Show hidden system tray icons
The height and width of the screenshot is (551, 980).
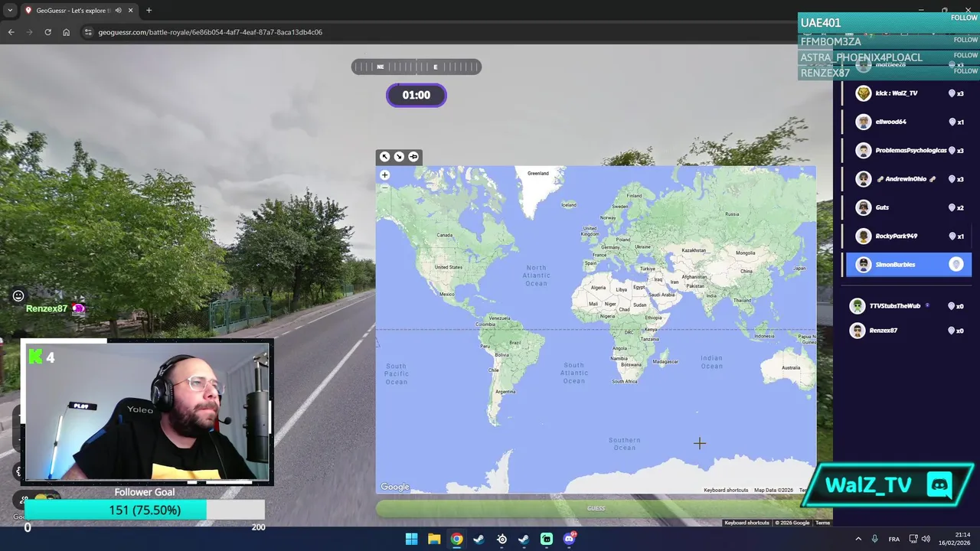[x=857, y=539]
